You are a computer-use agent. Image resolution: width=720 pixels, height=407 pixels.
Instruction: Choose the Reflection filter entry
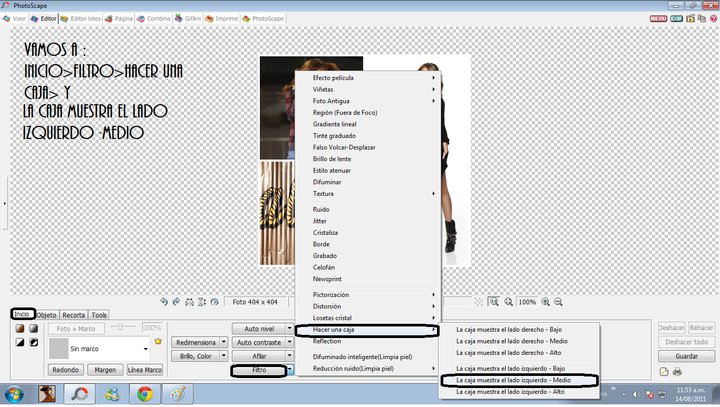click(367, 341)
